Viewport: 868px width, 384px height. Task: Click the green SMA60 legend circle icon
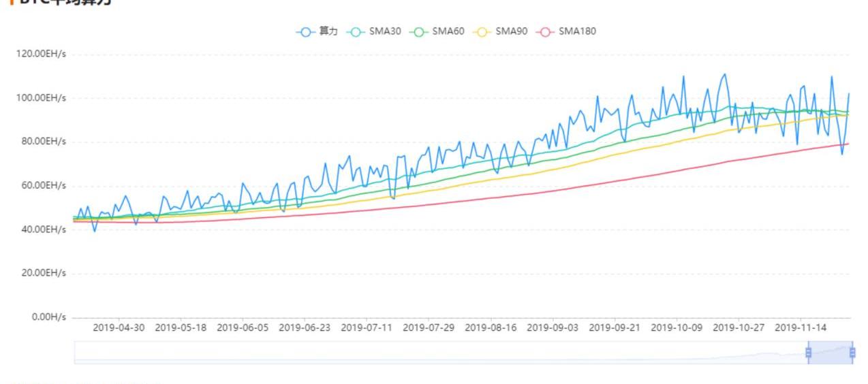[x=418, y=31]
